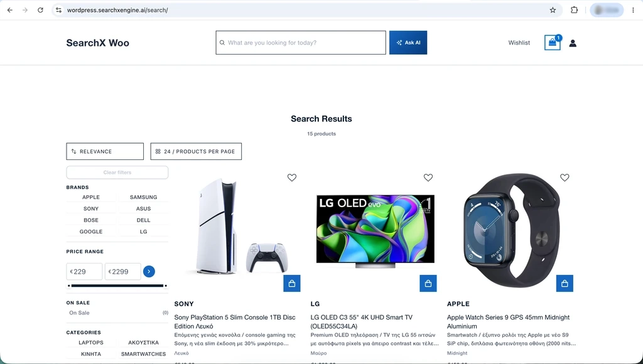Open the Relevance sort dropdown
Image resolution: width=643 pixels, height=364 pixels.
pyautogui.click(x=105, y=151)
